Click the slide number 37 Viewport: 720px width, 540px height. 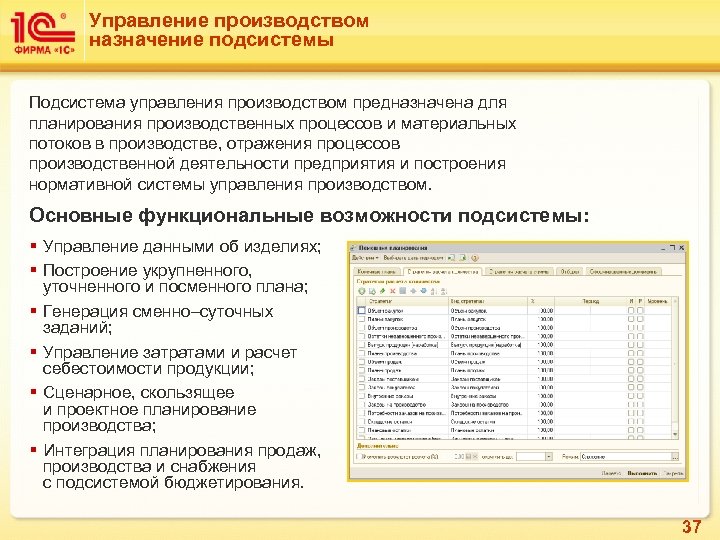[x=691, y=527]
